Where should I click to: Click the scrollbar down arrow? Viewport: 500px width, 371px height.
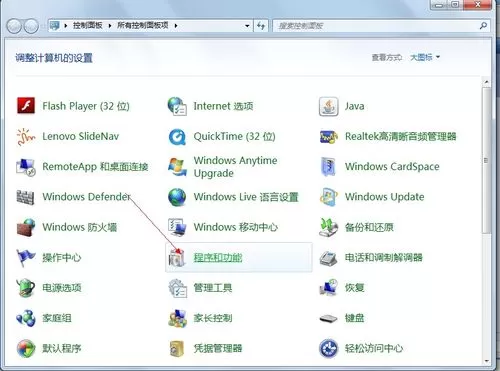pos(486,361)
